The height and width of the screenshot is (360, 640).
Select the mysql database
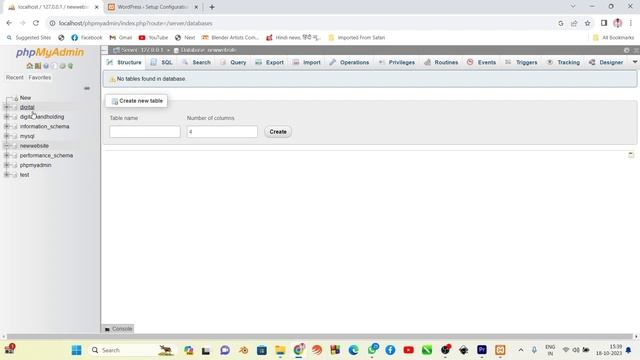click(27, 136)
